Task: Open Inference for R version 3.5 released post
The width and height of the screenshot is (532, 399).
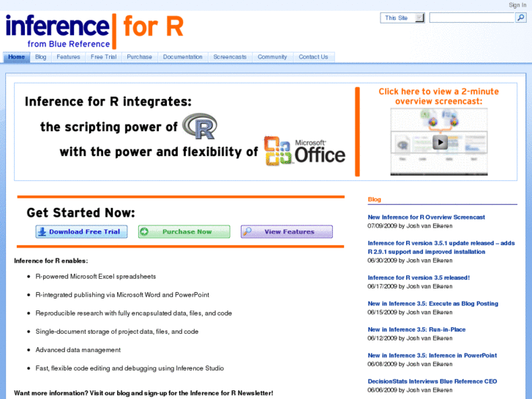Action: coord(419,277)
